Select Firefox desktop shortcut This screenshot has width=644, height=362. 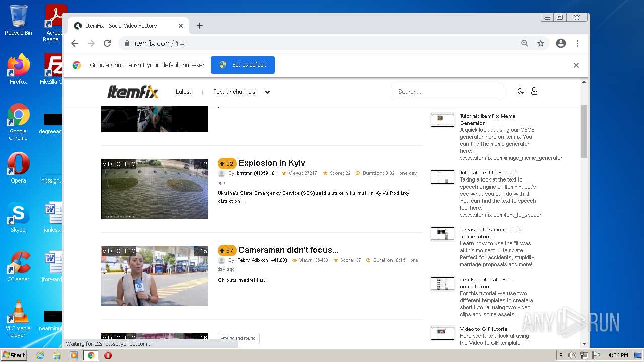coord(18,69)
